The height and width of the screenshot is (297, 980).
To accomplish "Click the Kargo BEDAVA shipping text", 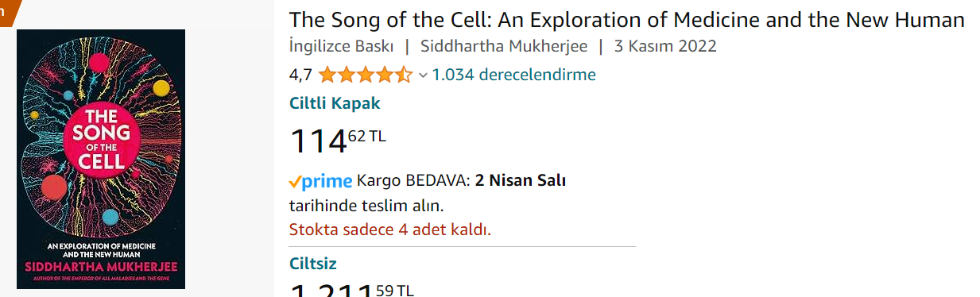I will pos(413,180).
